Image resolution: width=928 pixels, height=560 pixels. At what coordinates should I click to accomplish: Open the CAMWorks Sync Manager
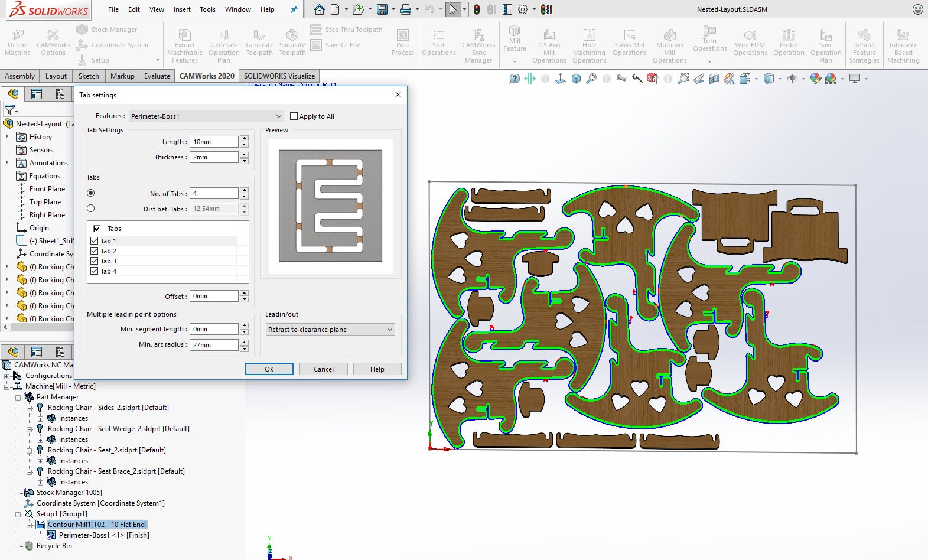point(478,45)
